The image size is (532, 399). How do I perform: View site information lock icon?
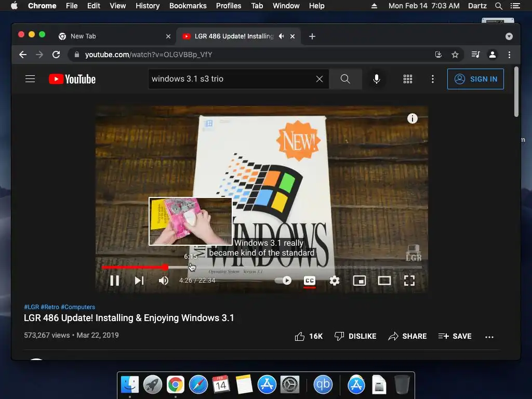point(77,55)
